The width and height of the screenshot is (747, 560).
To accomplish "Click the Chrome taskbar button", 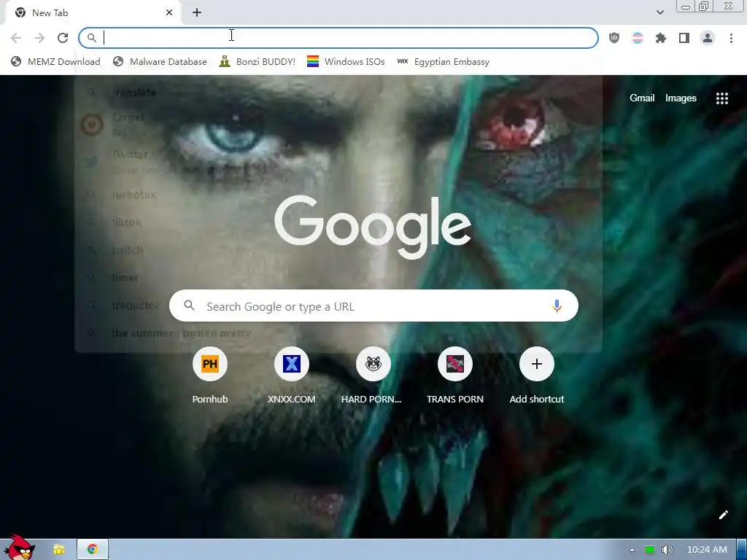I will coord(93,550).
